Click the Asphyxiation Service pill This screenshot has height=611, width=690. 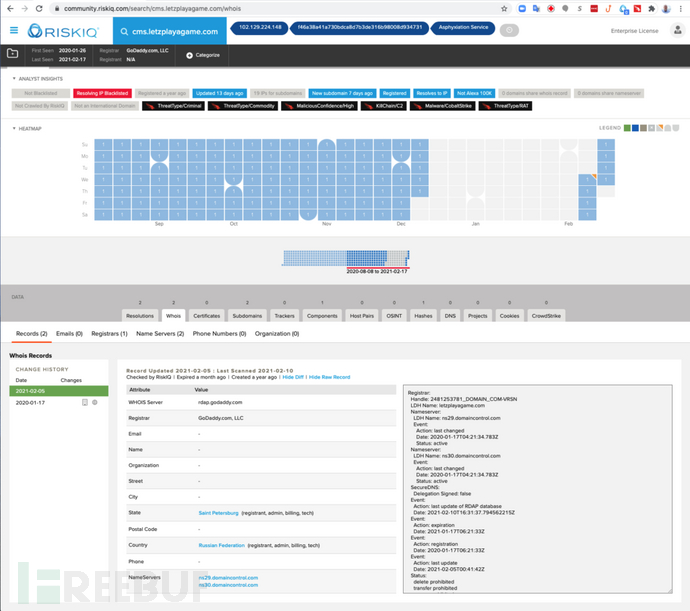pyautogui.click(x=463, y=28)
